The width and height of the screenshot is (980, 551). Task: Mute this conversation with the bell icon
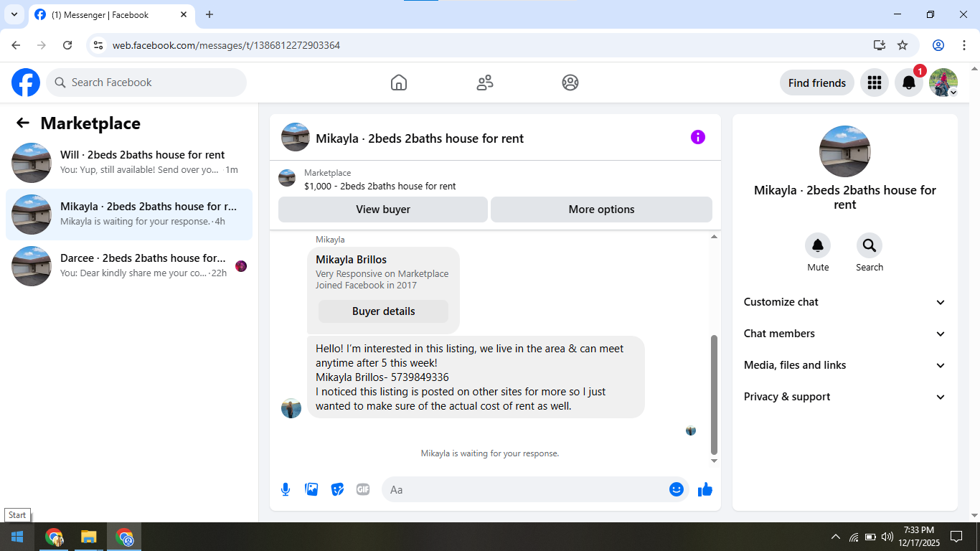point(818,246)
